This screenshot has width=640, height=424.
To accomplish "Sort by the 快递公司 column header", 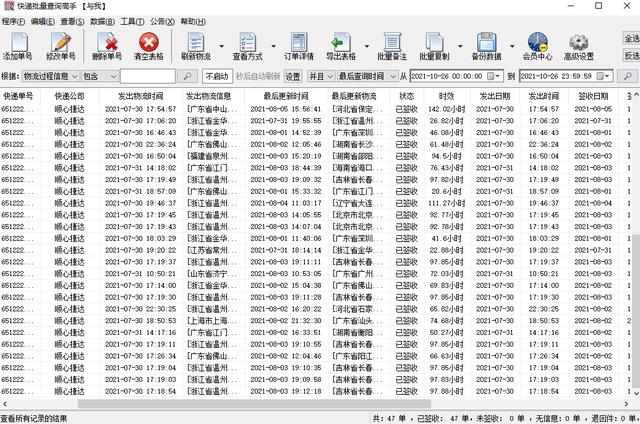I will (x=69, y=96).
